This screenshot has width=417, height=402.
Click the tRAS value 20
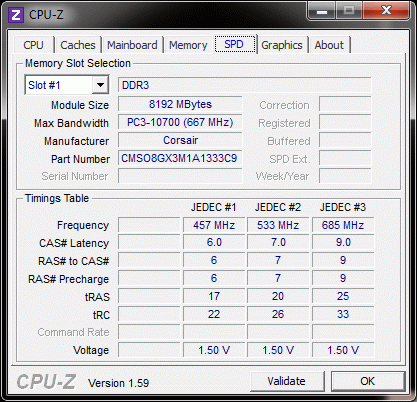click(x=278, y=296)
